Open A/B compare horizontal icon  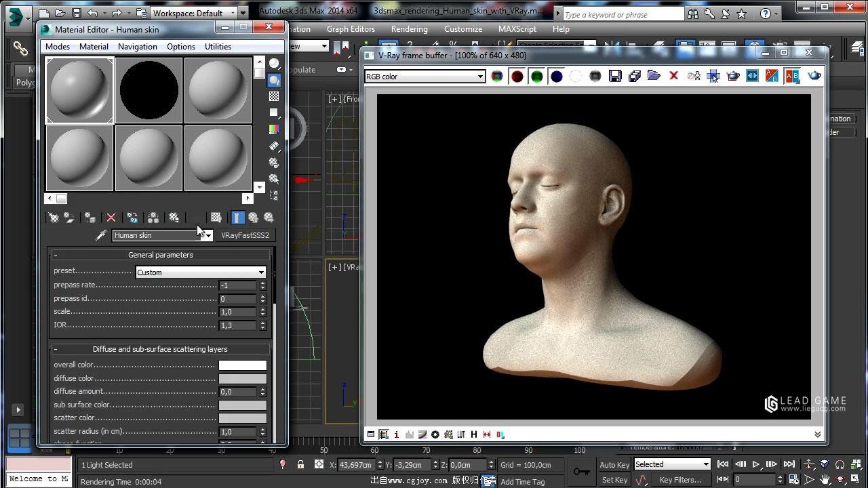pos(772,77)
